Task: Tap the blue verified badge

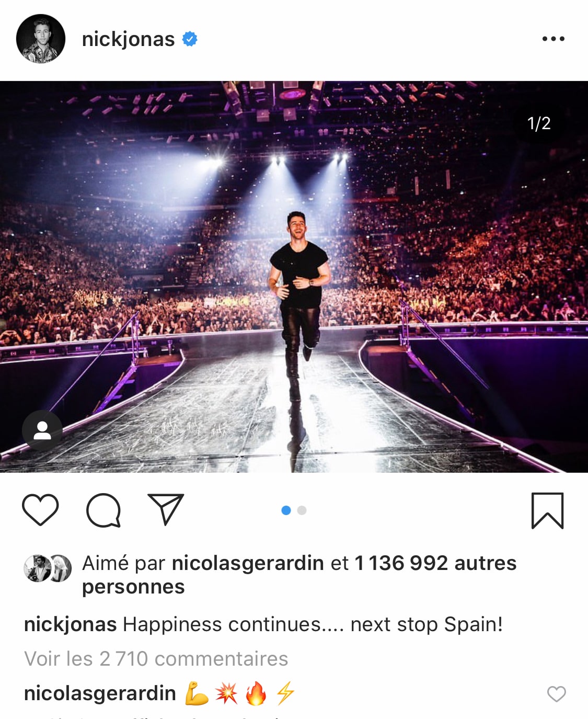Action: coord(190,39)
